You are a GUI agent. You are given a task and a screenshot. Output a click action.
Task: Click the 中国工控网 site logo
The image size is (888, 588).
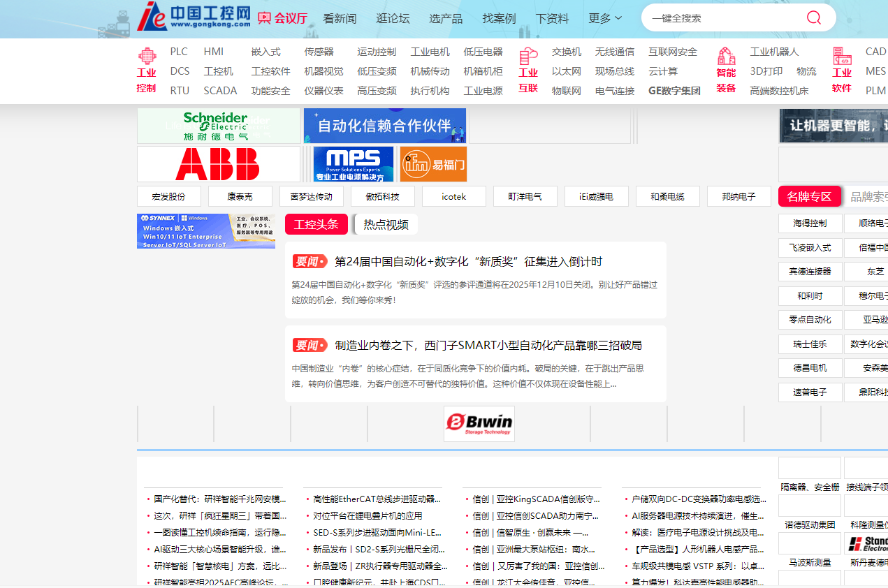(x=194, y=17)
